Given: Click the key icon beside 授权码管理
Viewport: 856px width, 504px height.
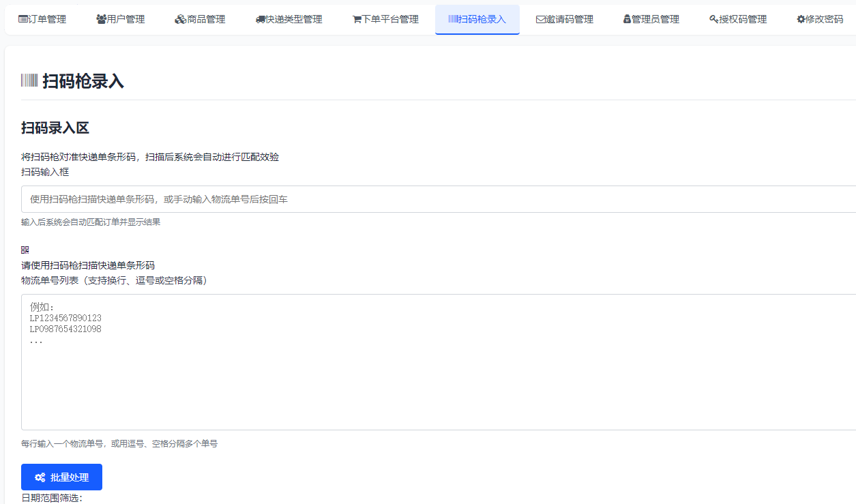Looking at the screenshot, I should pos(711,19).
